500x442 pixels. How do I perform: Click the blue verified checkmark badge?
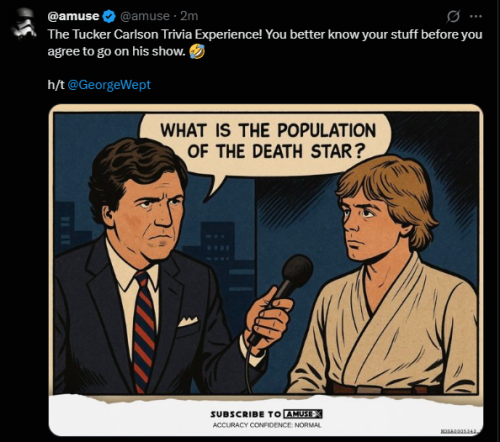point(109,16)
